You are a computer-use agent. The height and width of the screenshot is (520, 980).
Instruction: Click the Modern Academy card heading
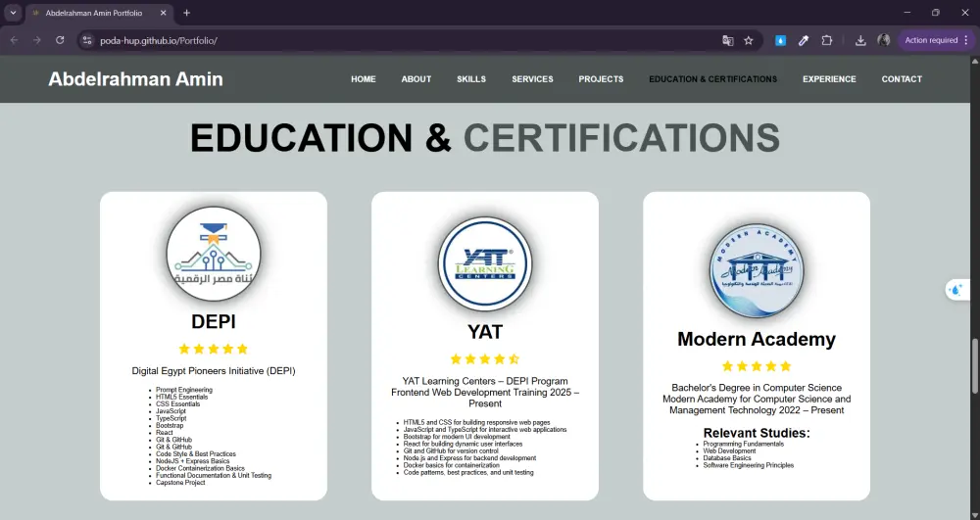point(757,339)
